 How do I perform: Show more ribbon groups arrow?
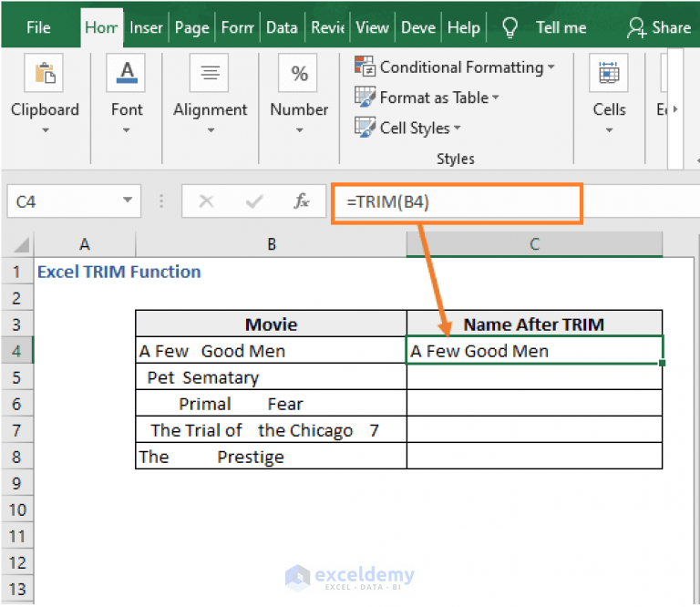(675, 109)
